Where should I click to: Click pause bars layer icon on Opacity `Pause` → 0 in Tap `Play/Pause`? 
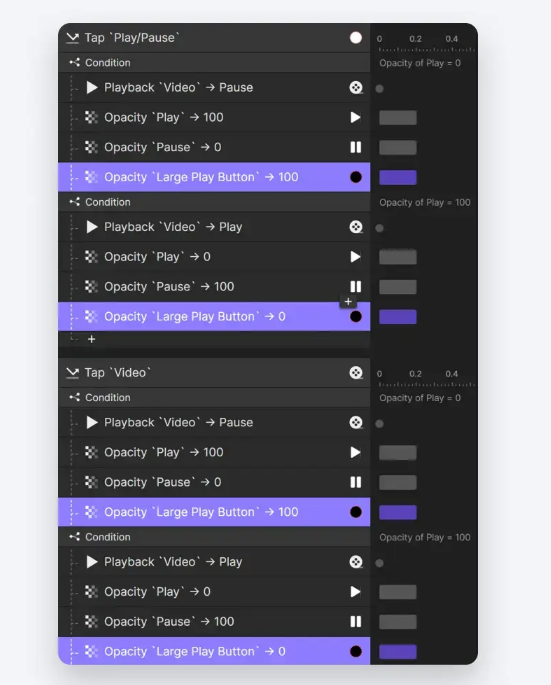coord(356,147)
